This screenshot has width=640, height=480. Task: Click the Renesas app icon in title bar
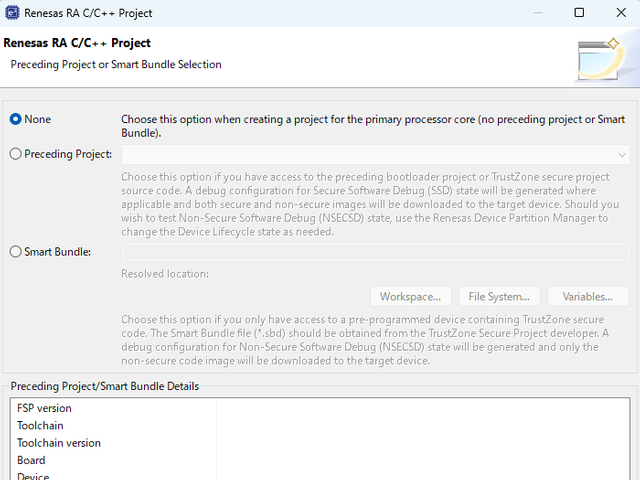(12, 13)
